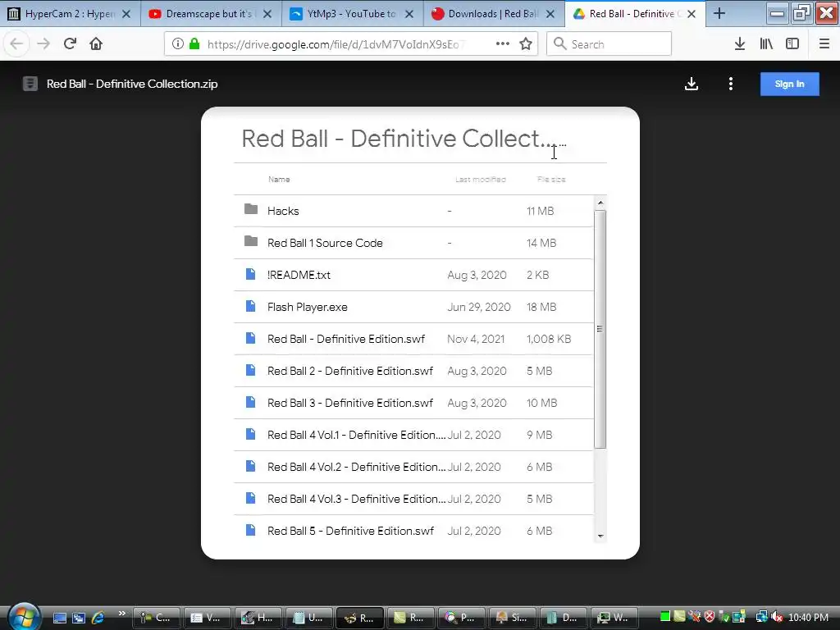Click the green padlock security icon

[x=194, y=44]
